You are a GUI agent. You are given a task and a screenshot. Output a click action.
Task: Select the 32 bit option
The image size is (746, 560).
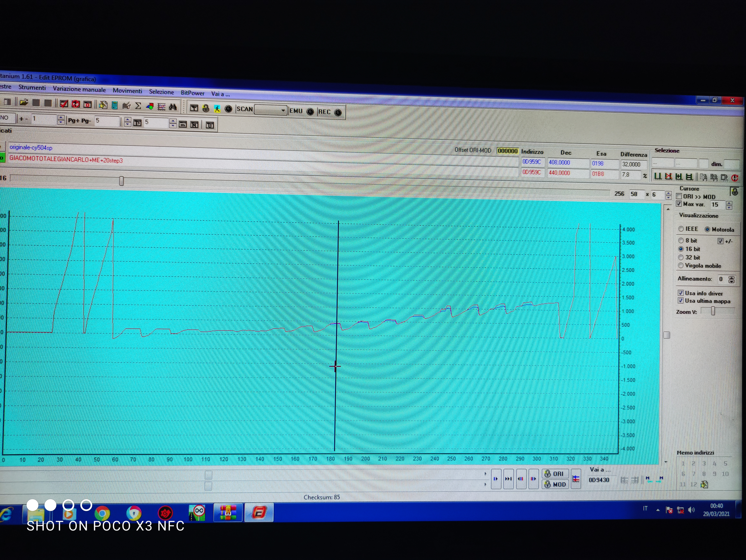click(x=681, y=257)
